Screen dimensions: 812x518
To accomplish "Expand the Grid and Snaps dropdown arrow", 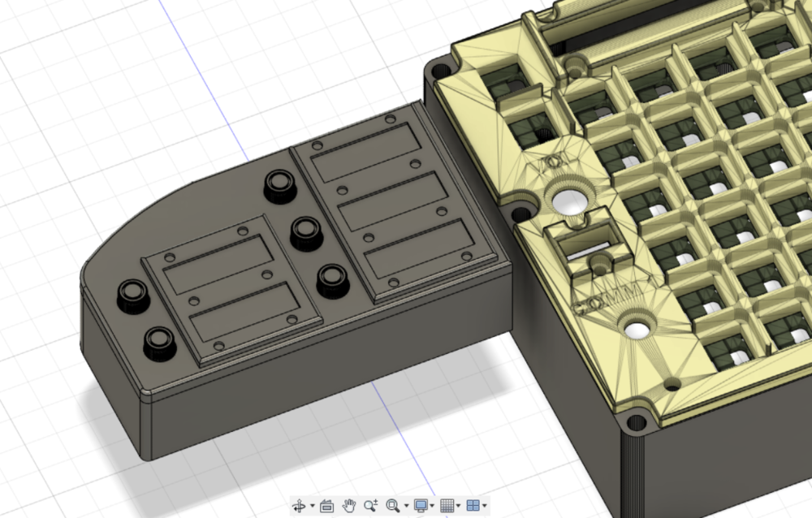I will pyautogui.click(x=458, y=506).
